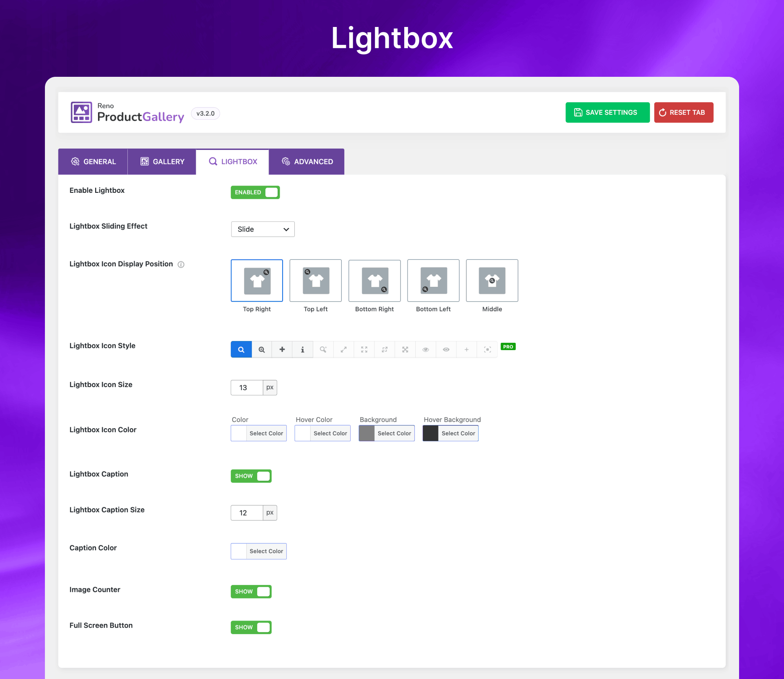Click Select Color for Caption Color

(x=266, y=552)
